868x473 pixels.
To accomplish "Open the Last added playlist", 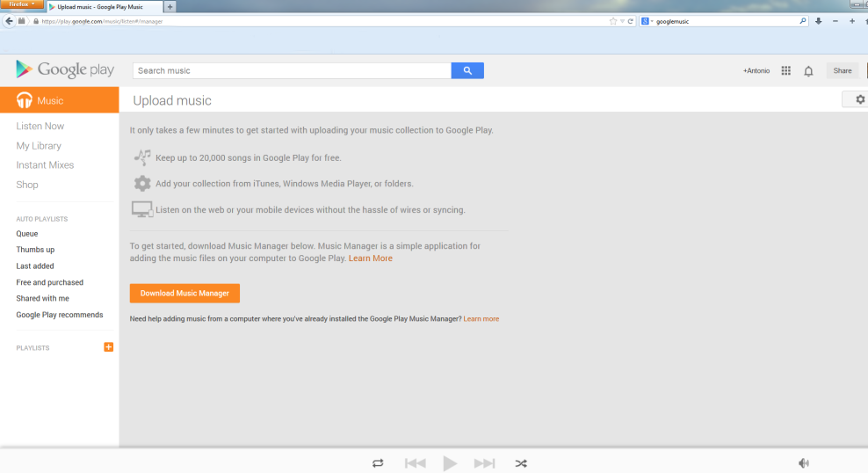I will click(x=35, y=266).
